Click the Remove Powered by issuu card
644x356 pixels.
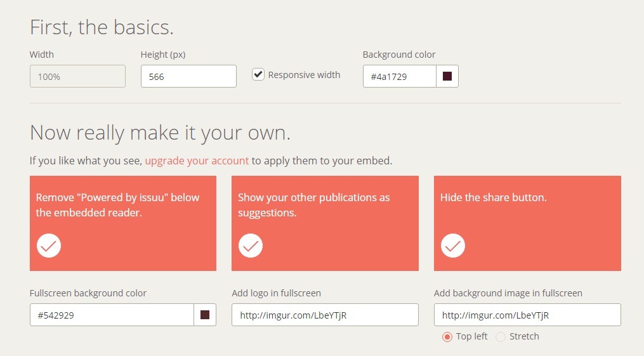(123, 223)
